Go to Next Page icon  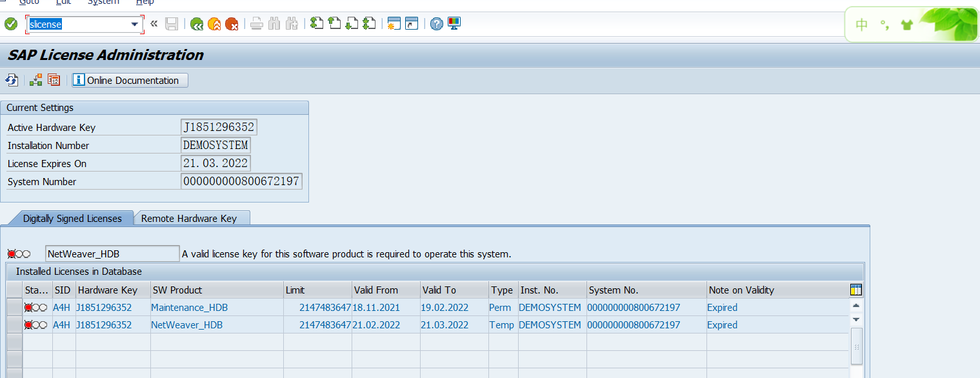pyautogui.click(x=352, y=25)
